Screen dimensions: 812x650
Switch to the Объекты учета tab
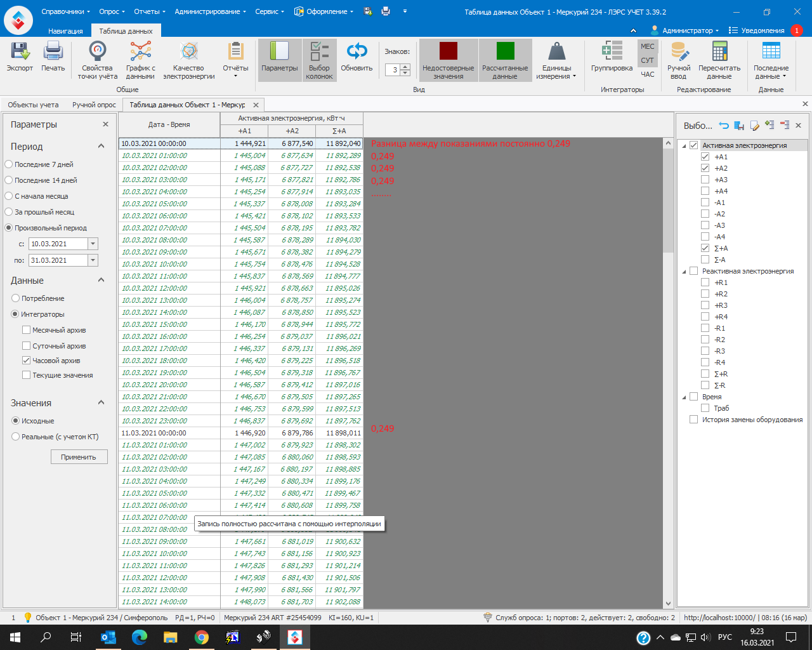coord(33,105)
